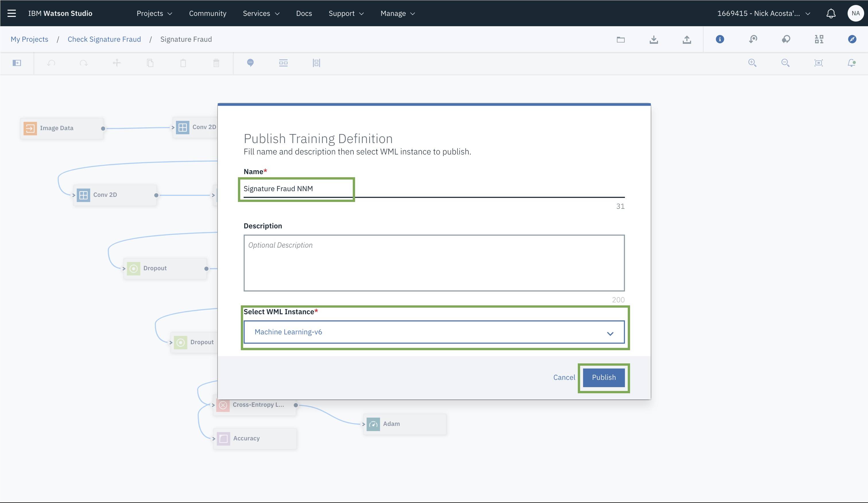Click the compass guide icon
This screenshot has width=868, height=503.
[x=852, y=39]
